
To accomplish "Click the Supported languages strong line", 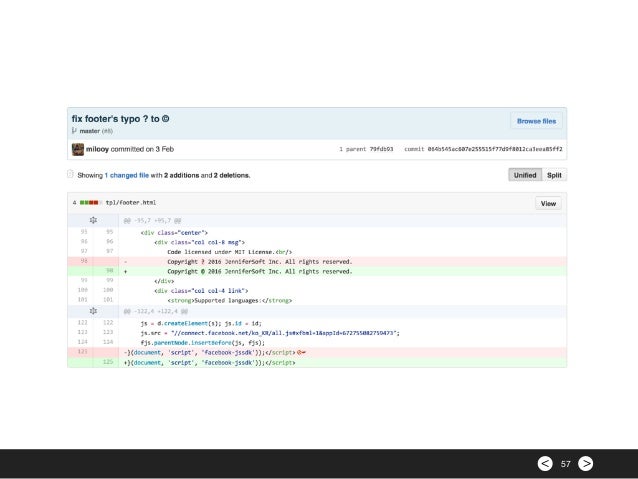I will click(x=229, y=300).
